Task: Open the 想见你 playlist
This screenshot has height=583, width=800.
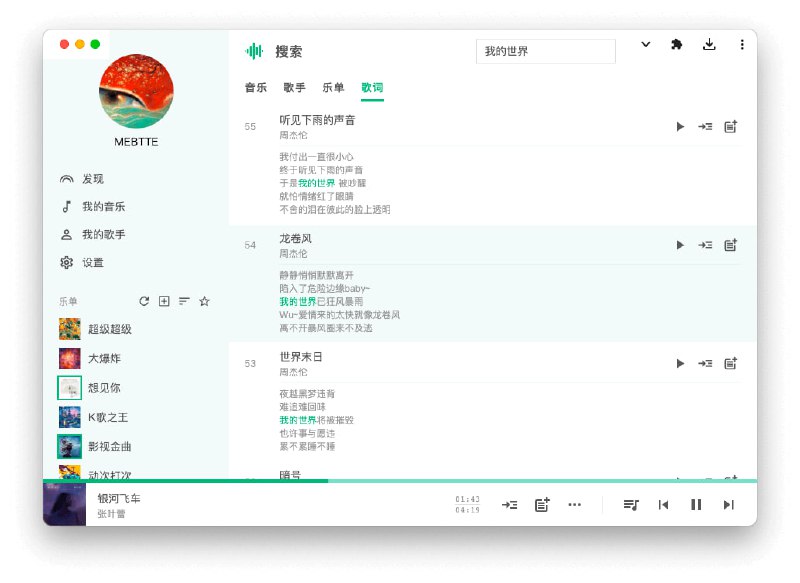Action: click(90, 388)
